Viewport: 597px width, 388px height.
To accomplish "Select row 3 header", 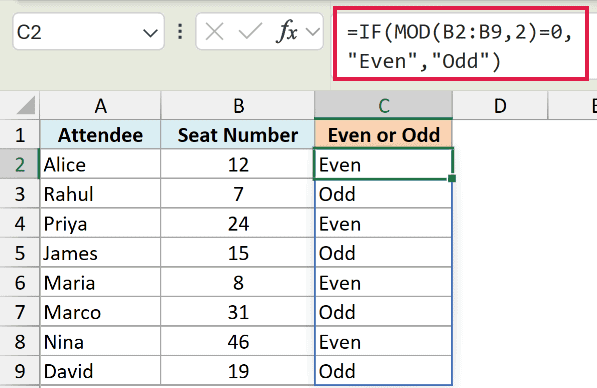I will click(20, 194).
